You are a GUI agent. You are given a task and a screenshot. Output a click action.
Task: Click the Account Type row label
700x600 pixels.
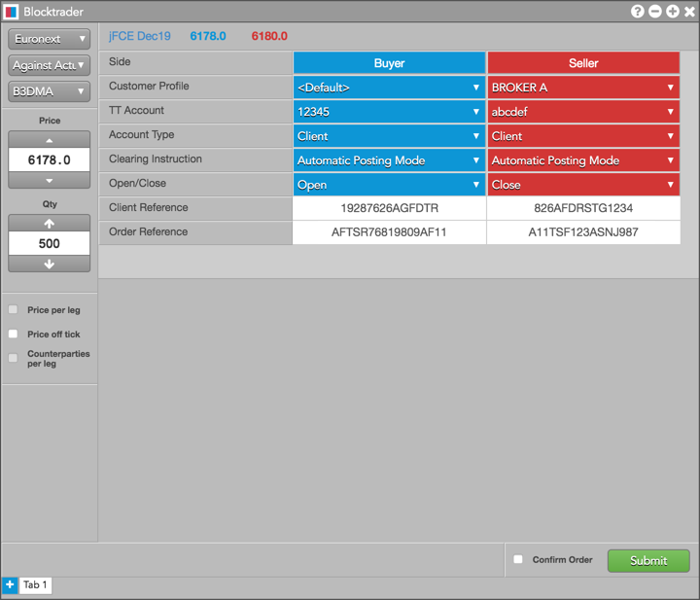(x=142, y=134)
